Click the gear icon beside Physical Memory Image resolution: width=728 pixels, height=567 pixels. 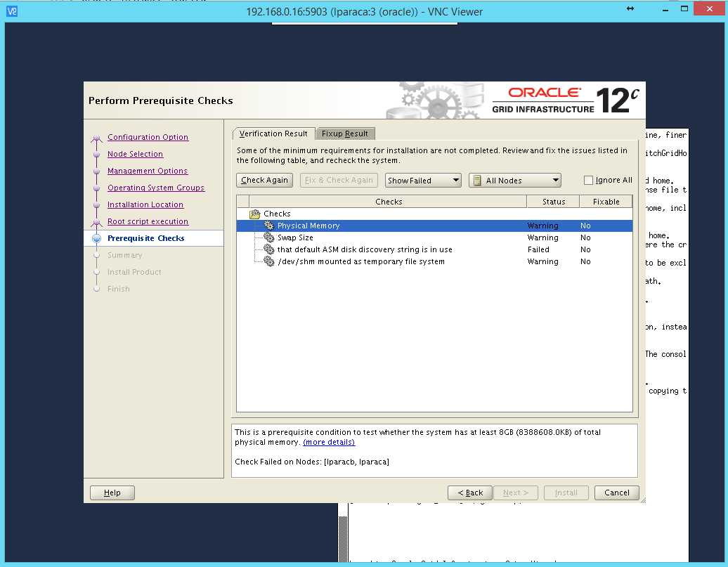(269, 226)
